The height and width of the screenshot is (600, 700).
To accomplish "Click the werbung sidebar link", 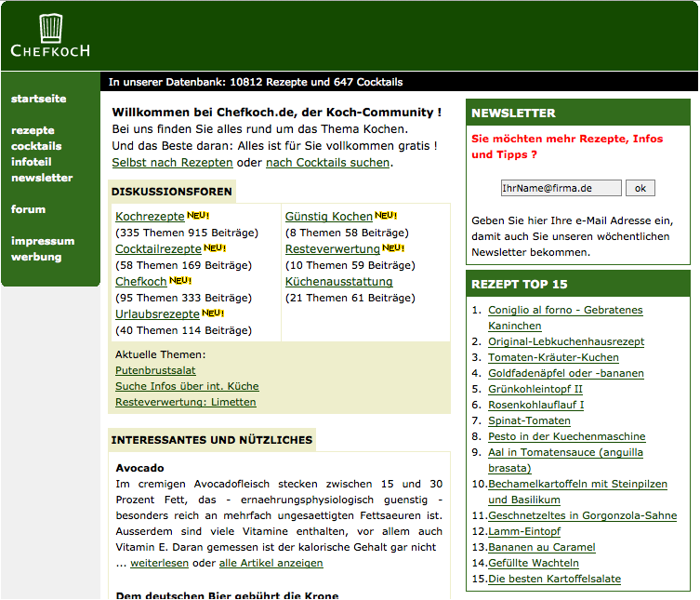I will pyautogui.click(x=35, y=257).
